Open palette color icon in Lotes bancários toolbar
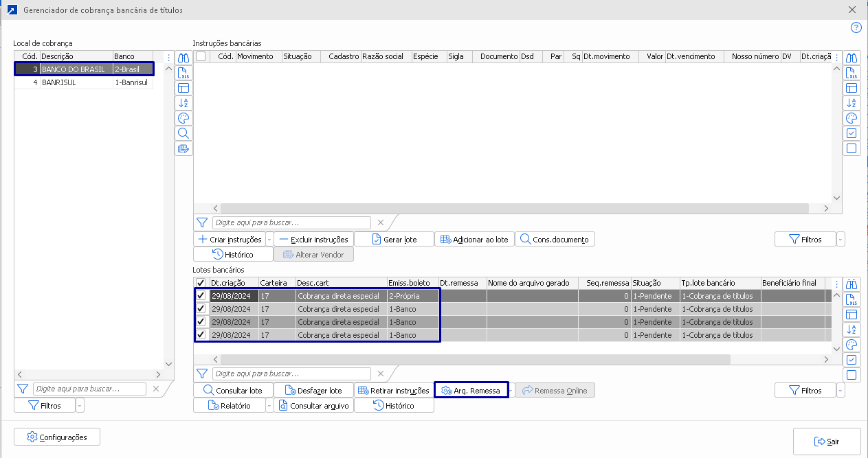This screenshot has height=458, width=868. click(x=852, y=345)
